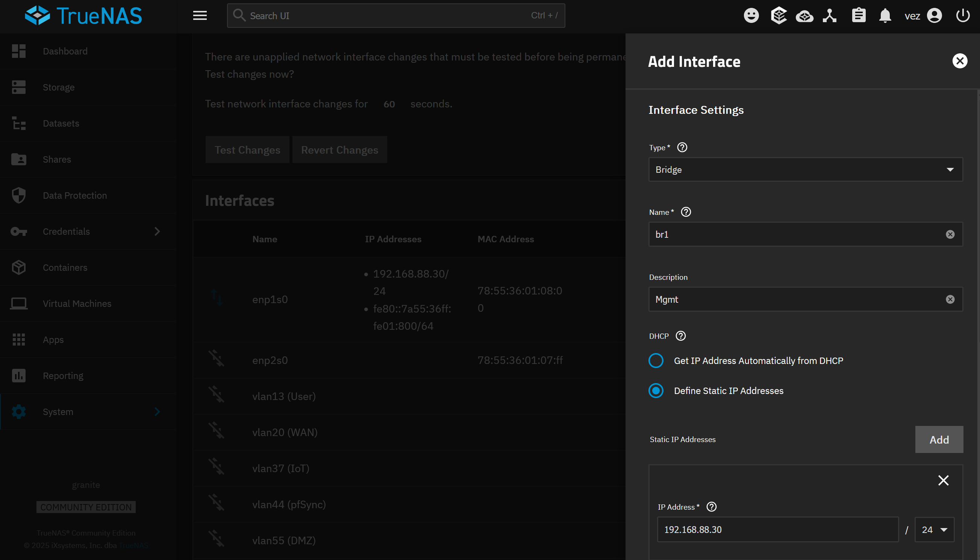Viewport: 980px width, 560px height.
Task: Click the hamburger menu toggle icon
Action: click(x=200, y=16)
